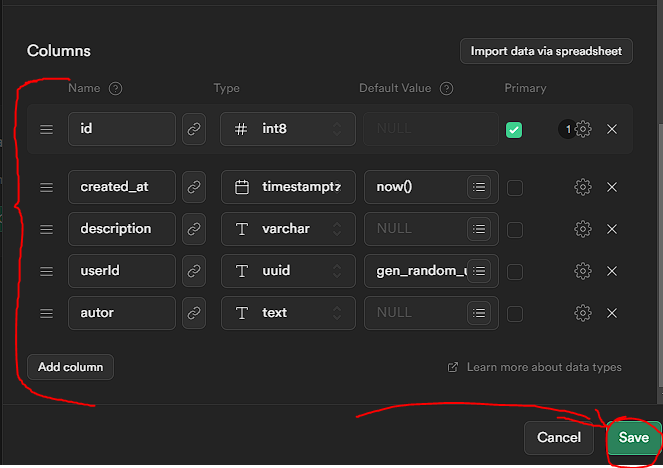The image size is (663, 468).
Task: Open foreign key link for created_at column
Action: click(x=194, y=187)
